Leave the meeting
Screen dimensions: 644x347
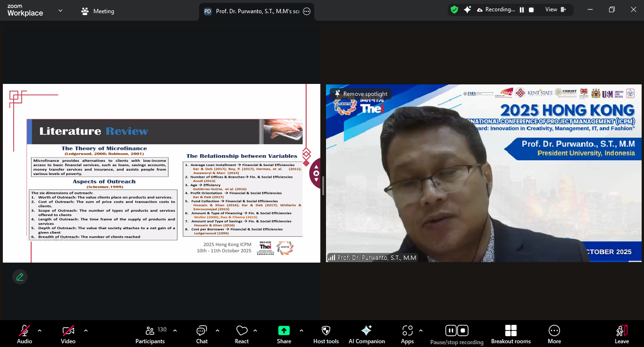click(621, 334)
